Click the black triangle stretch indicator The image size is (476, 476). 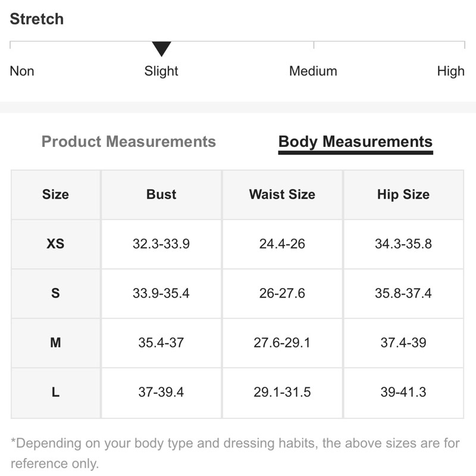point(161,49)
